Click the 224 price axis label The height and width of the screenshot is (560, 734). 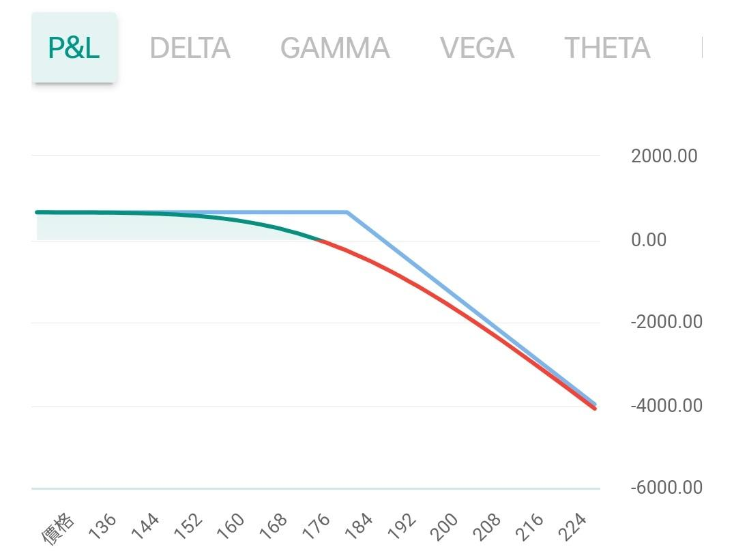click(572, 527)
